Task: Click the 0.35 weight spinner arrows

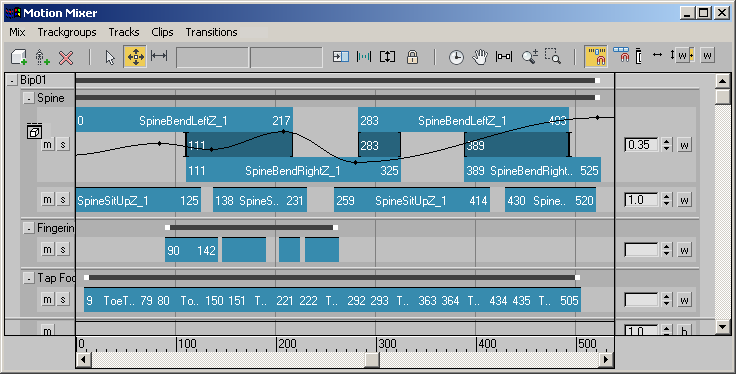Action: coord(667,145)
